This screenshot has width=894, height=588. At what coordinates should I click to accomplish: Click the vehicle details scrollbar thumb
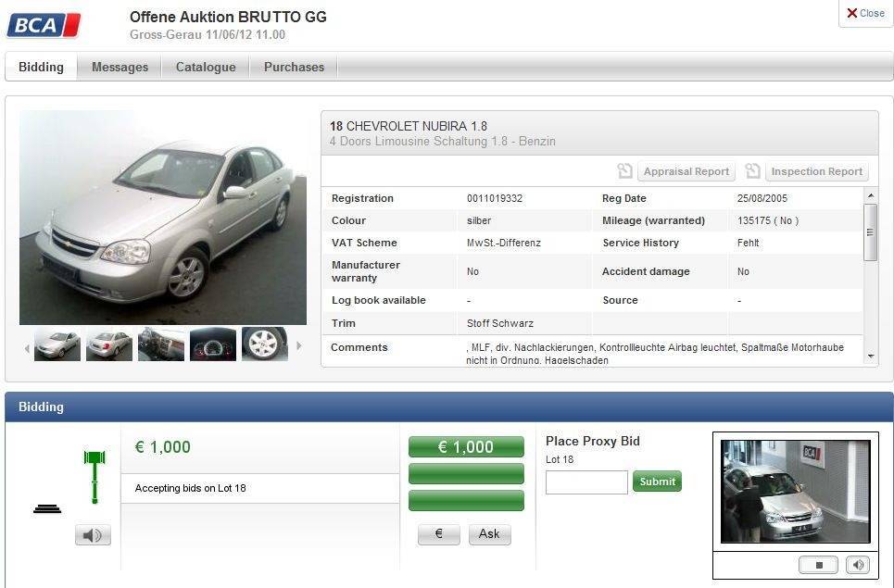click(x=871, y=232)
